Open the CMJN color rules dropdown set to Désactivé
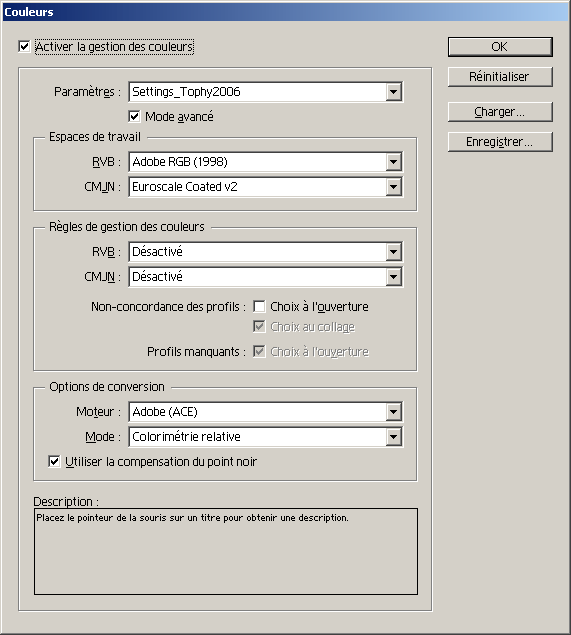 (x=393, y=277)
